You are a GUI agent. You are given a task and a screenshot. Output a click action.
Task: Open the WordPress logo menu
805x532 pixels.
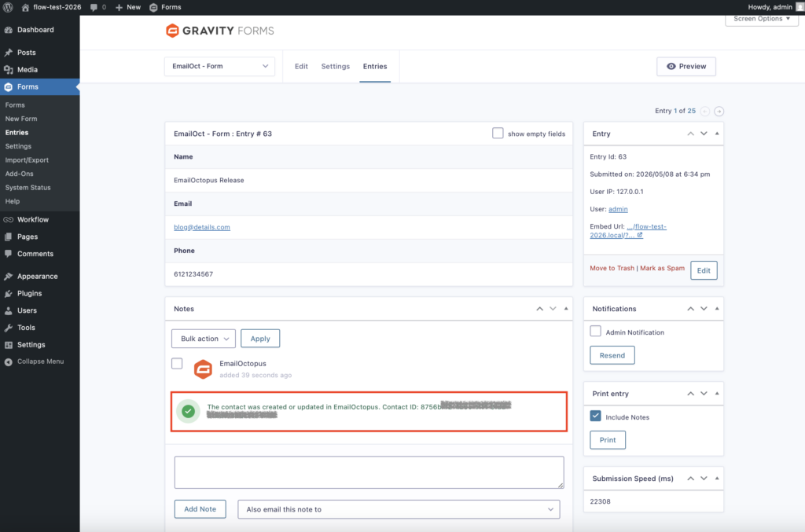[x=8, y=7]
